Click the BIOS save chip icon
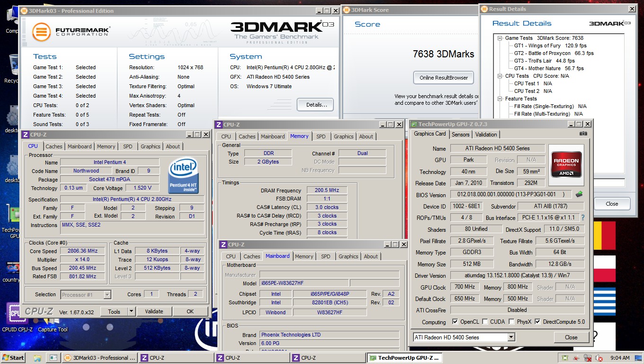The height and width of the screenshot is (364, 644). [x=579, y=194]
